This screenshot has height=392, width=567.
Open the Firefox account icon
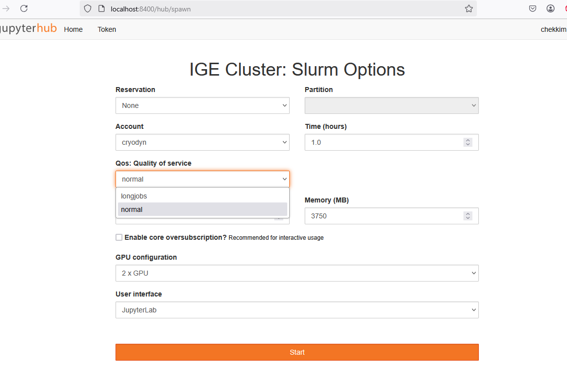click(x=550, y=8)
